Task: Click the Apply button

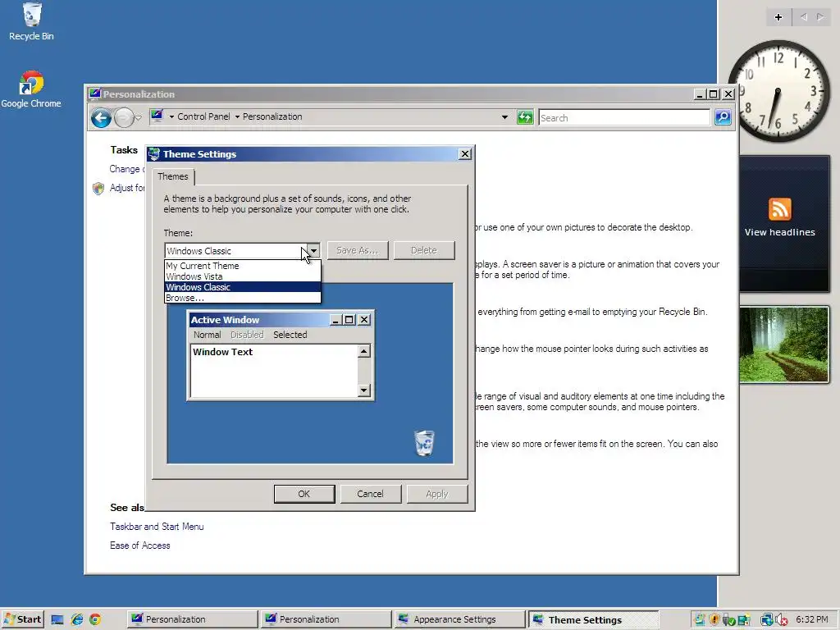Action: coord(437,494)
